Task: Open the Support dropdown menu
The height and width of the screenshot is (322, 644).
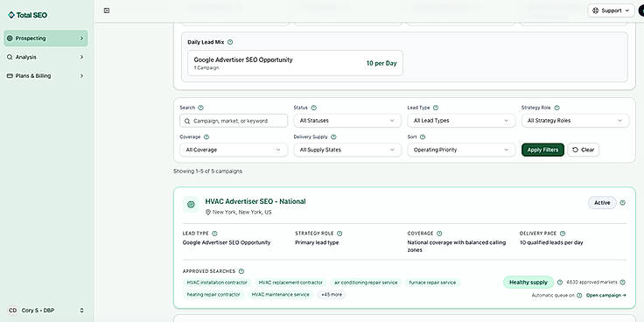Action: [611, 10]
